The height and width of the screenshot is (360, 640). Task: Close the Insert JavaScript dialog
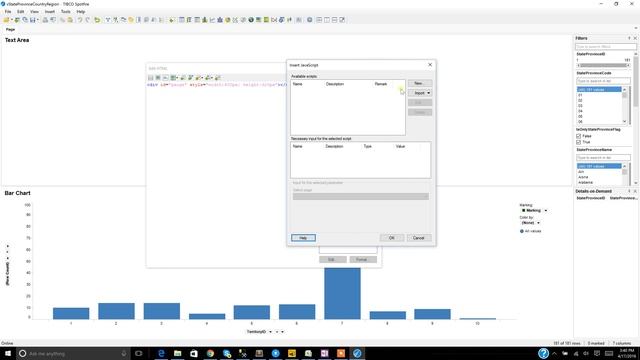point(430,65)
